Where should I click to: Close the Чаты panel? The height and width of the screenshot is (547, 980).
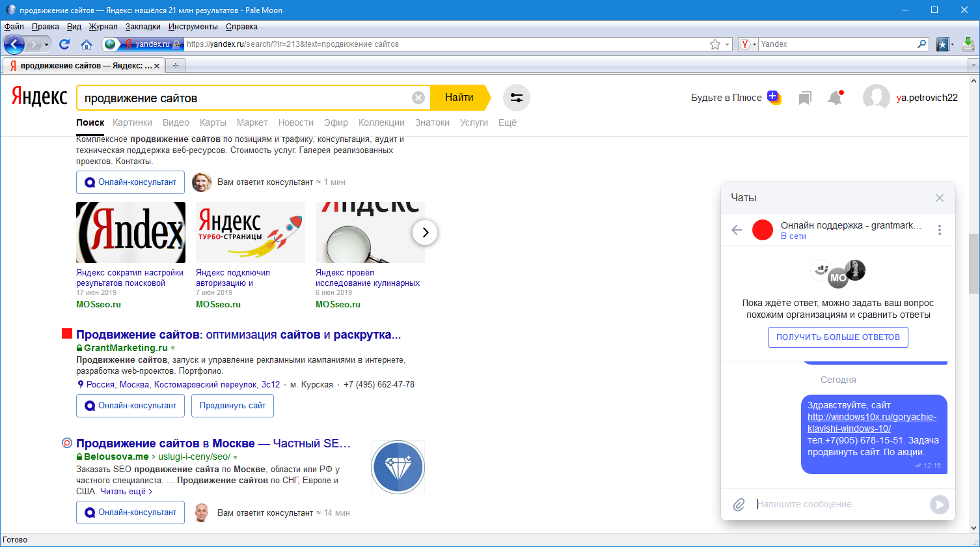tap(940, 198)
